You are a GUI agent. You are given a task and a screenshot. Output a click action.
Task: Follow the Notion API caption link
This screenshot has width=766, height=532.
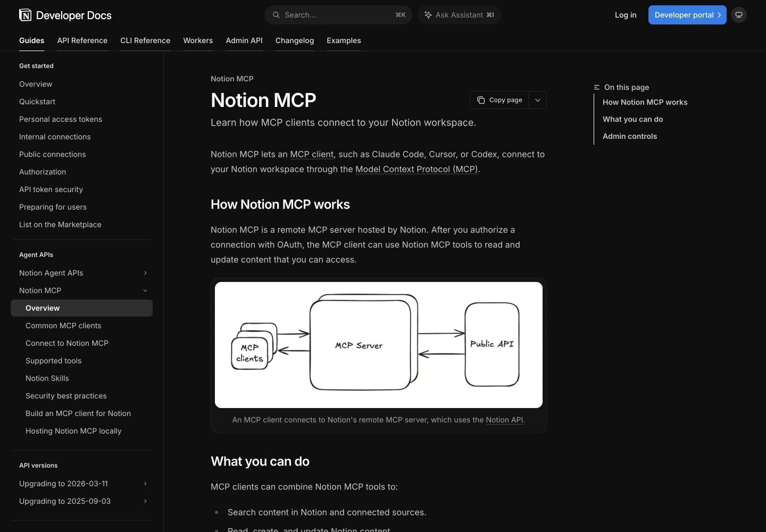[504, 420]
